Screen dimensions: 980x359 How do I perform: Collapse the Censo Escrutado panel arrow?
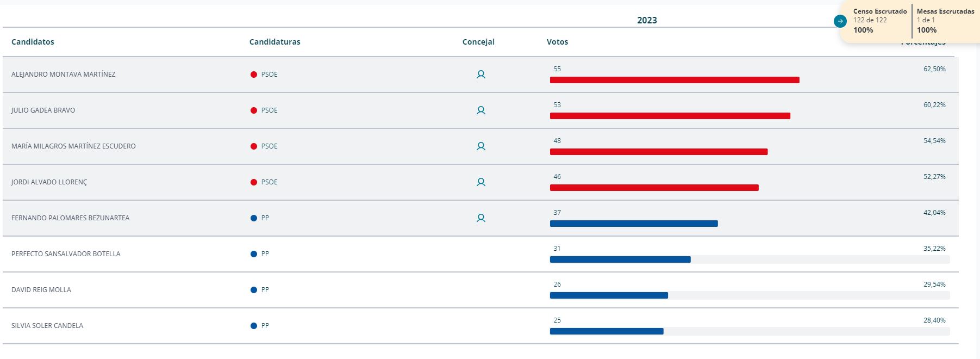840,21
